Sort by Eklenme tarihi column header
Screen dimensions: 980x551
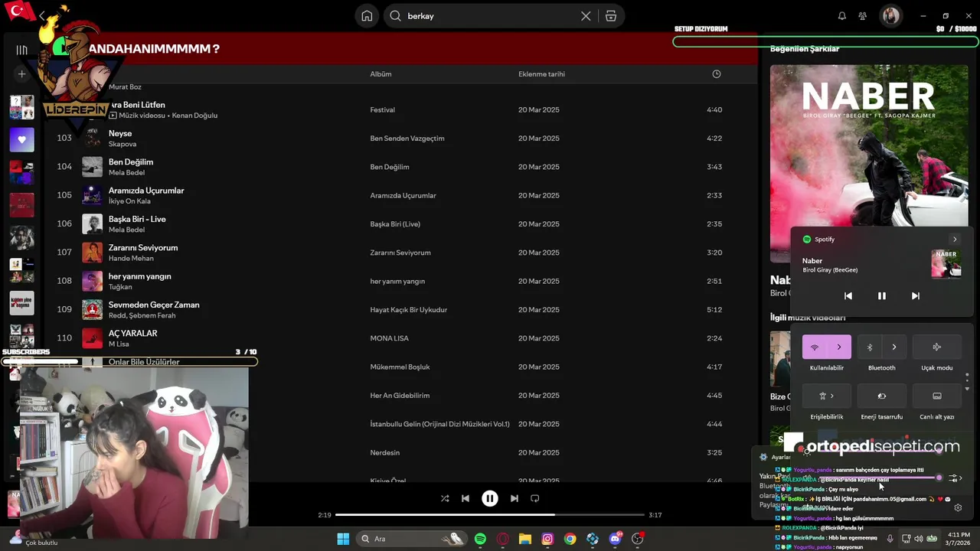pos(541,74)
